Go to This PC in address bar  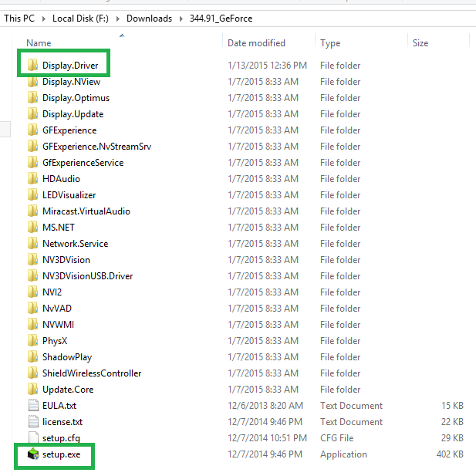tap(19, 19)
